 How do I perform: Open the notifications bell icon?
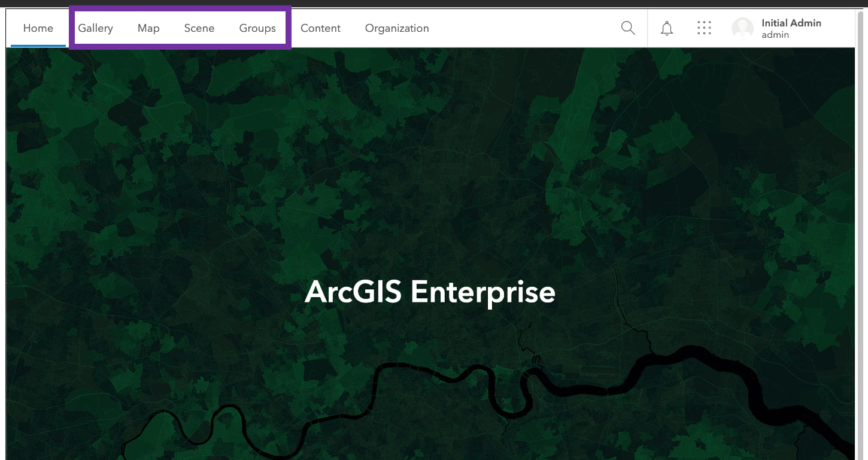667,28
